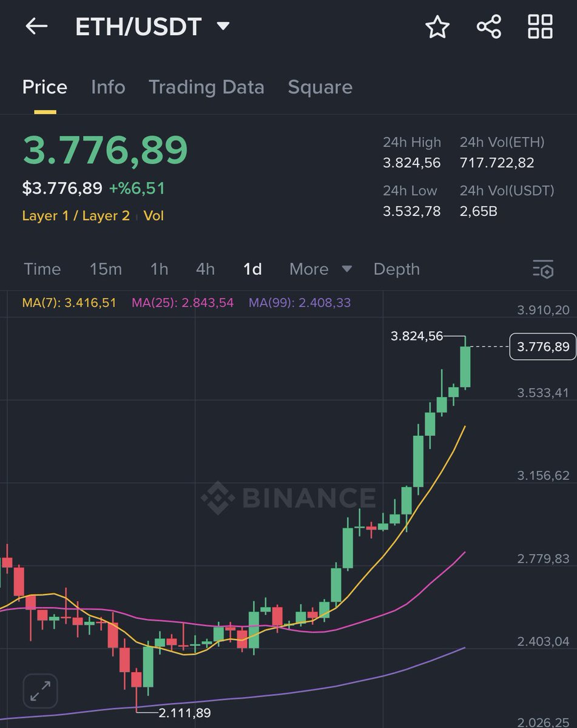Open the Square tab
Screen dimensions: 577x728
point(320,87)
